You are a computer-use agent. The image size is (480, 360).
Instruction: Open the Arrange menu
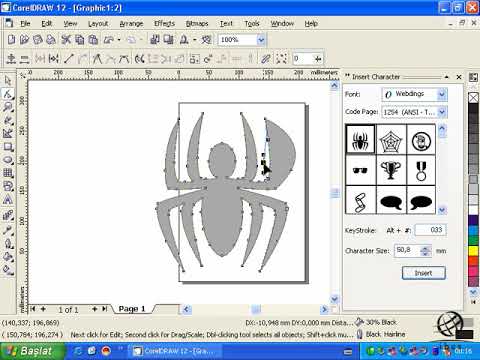click(131, 24)
